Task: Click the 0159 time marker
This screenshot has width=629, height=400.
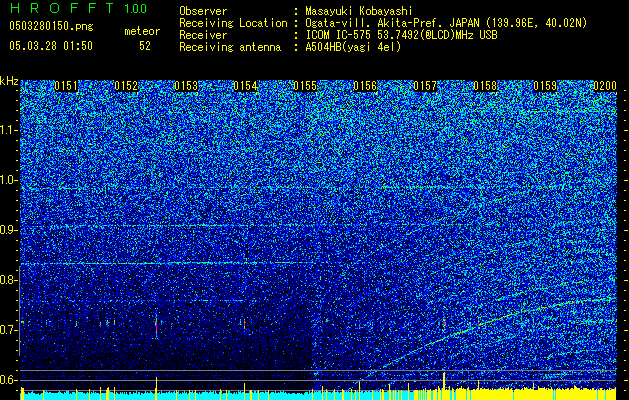Action: point(545,86)
